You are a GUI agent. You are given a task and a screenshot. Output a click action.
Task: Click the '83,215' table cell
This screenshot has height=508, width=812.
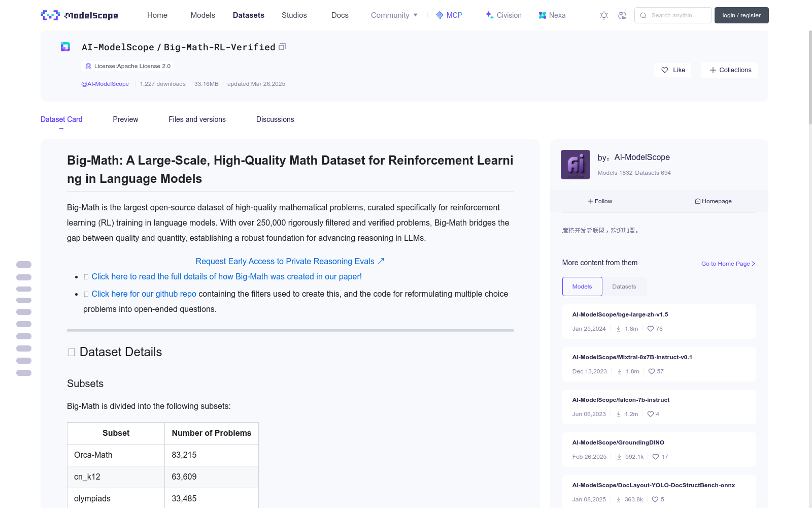(x=212, y=455)
